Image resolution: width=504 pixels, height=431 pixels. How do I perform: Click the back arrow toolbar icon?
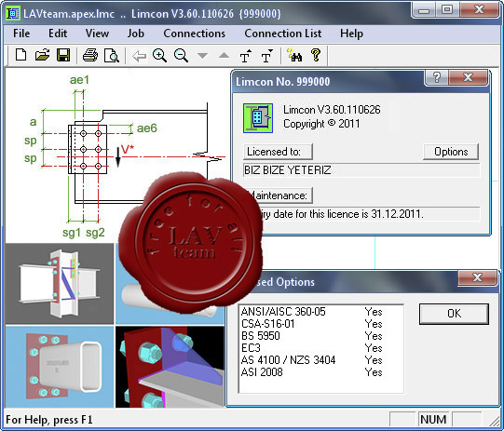coord(139,56)
